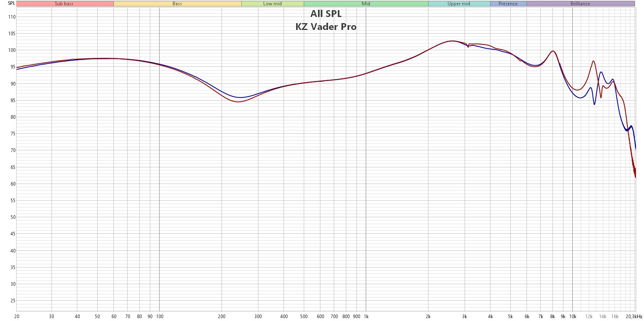This screenshot has height=321, width=644.
Task: Select the Presence band label
Action: pos(508,4)
